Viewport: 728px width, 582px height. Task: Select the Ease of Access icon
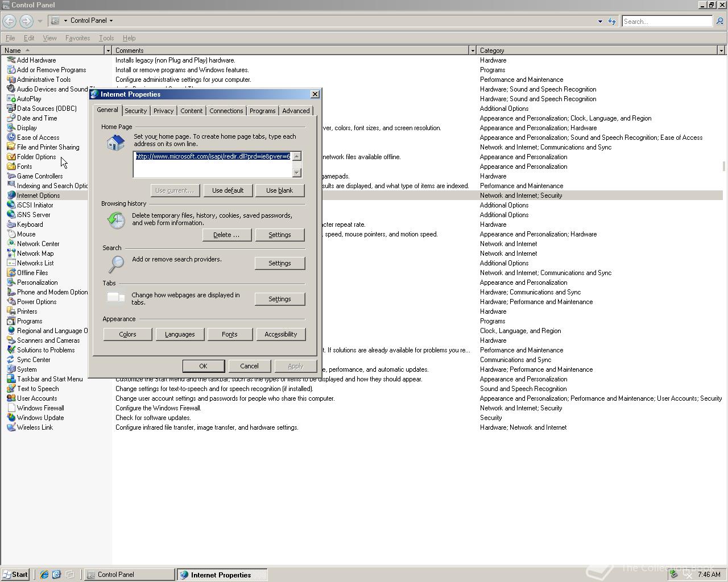pyautogui.click(x=11, y=138)
